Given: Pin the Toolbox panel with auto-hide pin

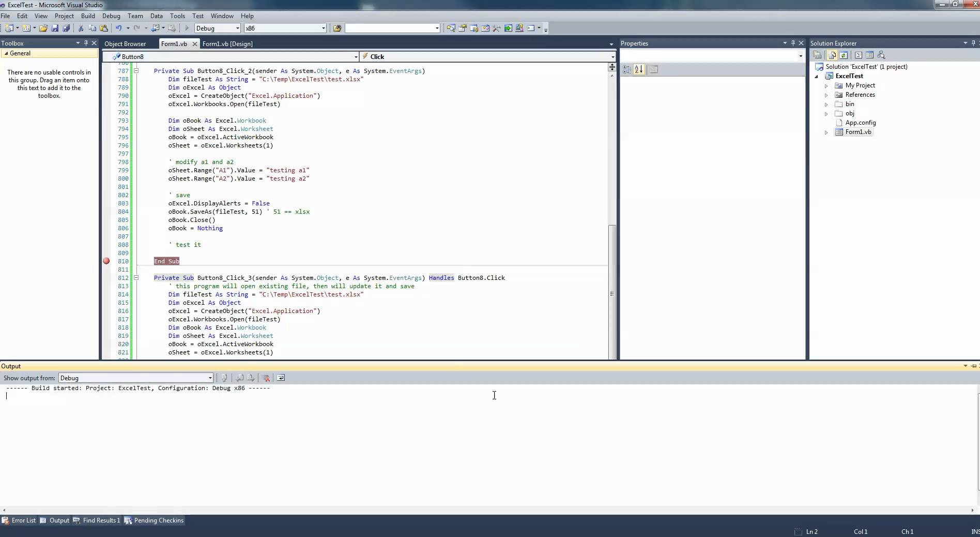Looking at the screenshot, I should pyautogui.click(x=86, y=43).
